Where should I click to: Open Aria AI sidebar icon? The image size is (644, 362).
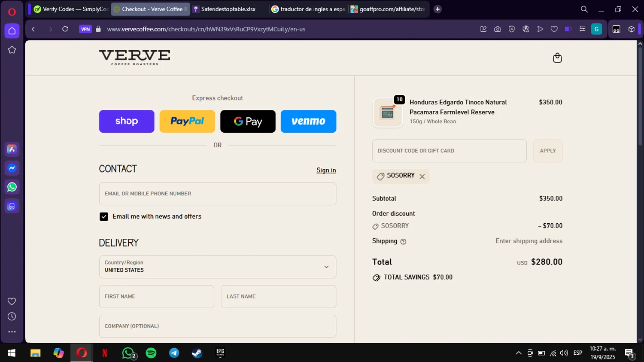12,149
